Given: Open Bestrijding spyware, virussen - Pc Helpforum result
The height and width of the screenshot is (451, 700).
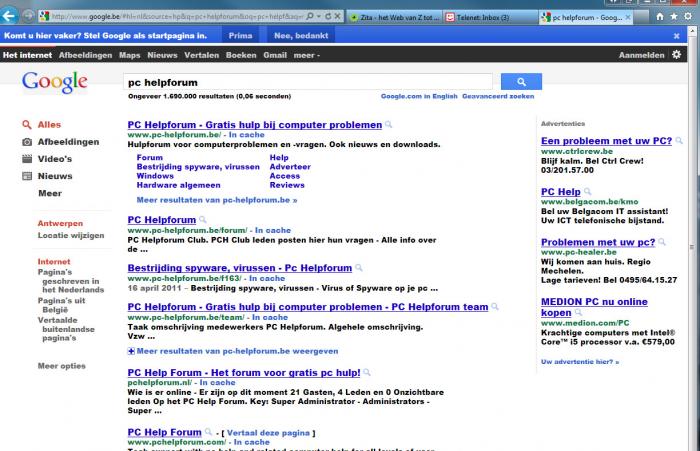Looking at the screenshot, I should pos(240,268).
